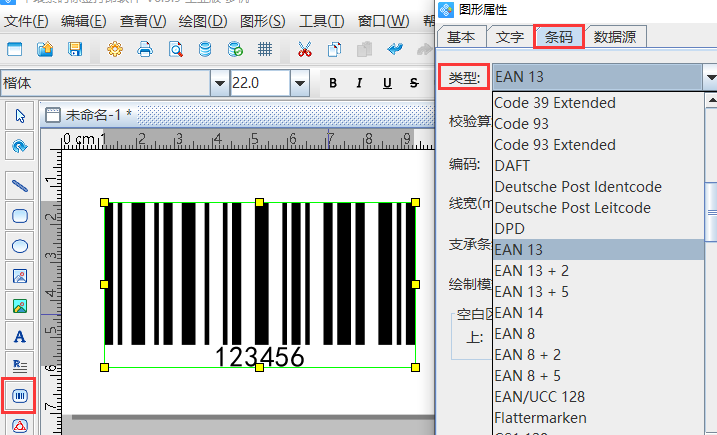Choose EAN/UCC 128 barcode type

pos(598,397)
